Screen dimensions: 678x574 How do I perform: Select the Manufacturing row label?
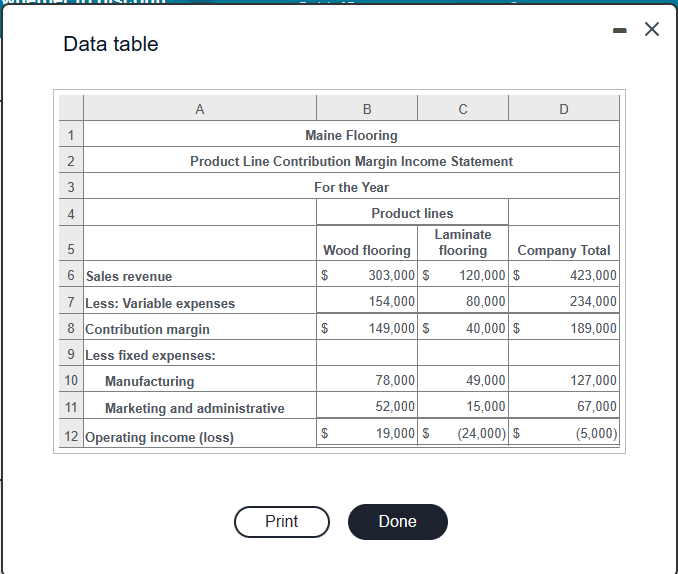(x=150, y=381)
